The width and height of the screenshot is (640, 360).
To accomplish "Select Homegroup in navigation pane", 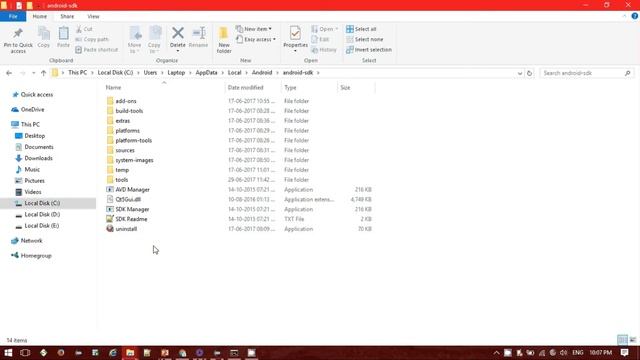I will pos(36,256).
